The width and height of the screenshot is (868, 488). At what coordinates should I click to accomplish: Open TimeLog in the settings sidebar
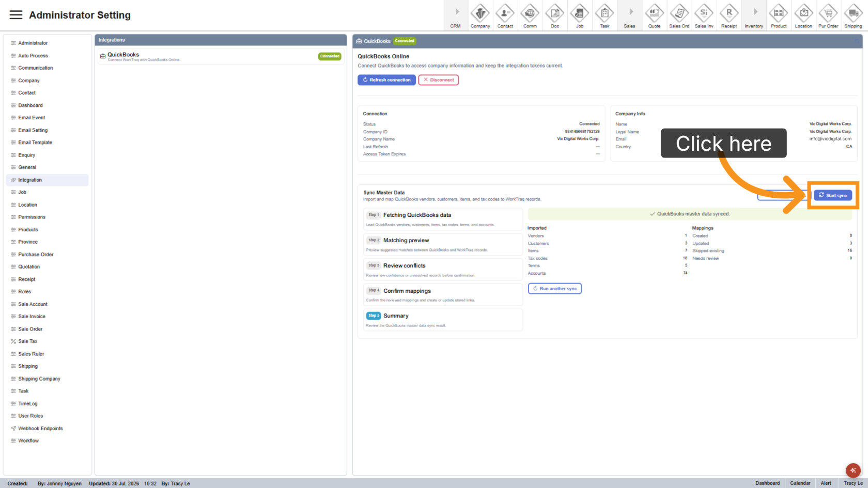[47, 403]
